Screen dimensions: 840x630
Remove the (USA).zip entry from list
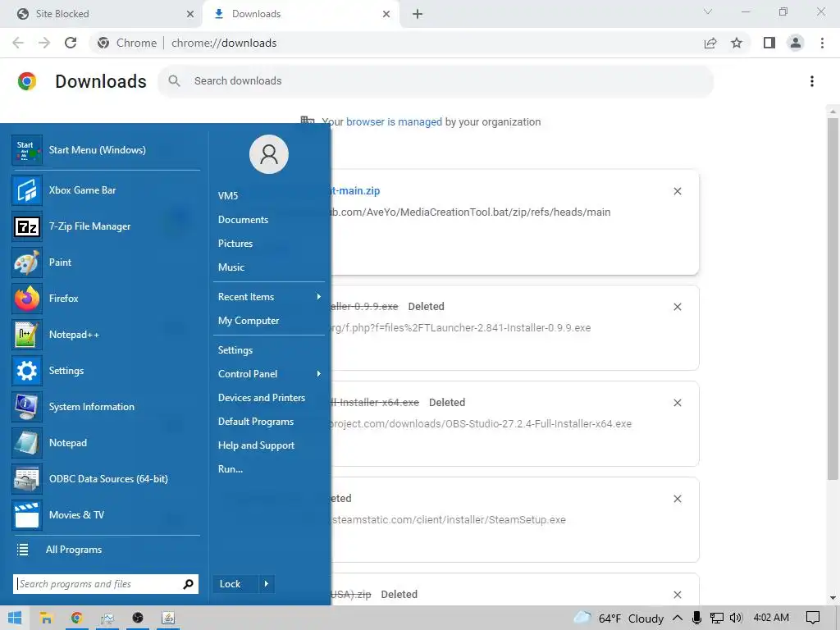click(x=677, y=595)
